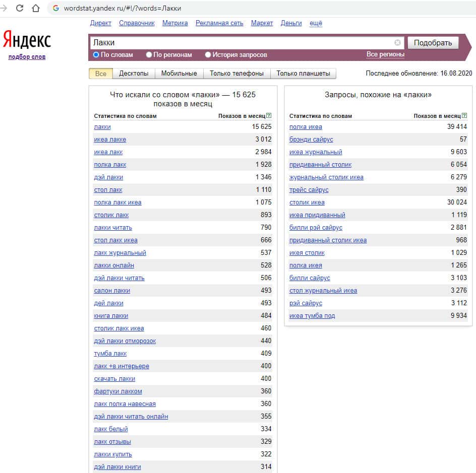The image size is (476, 473).
Task: Open the лакк +в интерьере link
Action: pos(122,366)
